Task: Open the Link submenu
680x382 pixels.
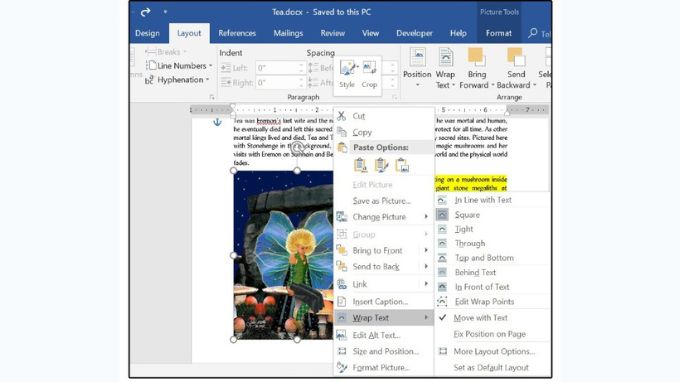Action: tap(384, 284)
